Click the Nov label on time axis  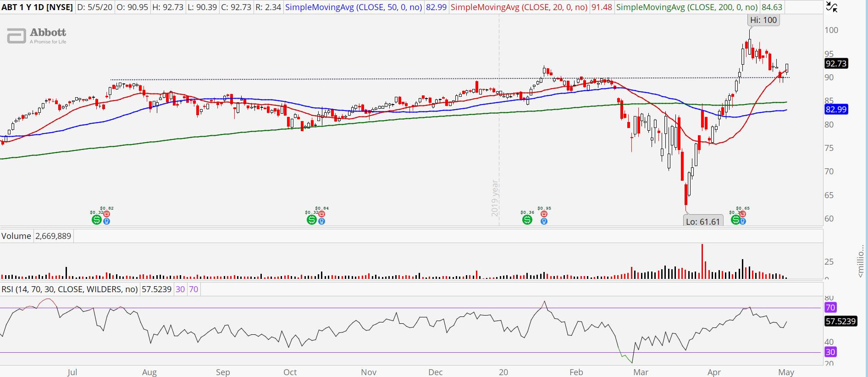tap(369, 372)
